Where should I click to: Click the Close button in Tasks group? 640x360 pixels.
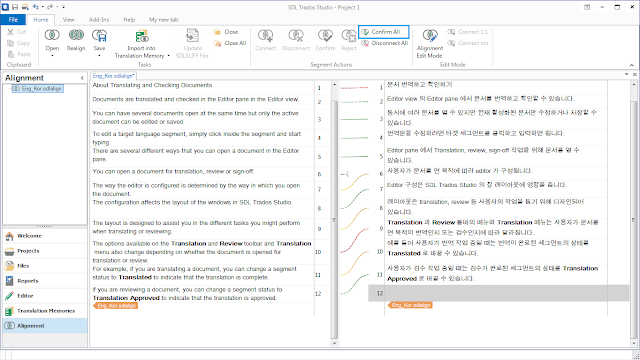pos(226,32)
